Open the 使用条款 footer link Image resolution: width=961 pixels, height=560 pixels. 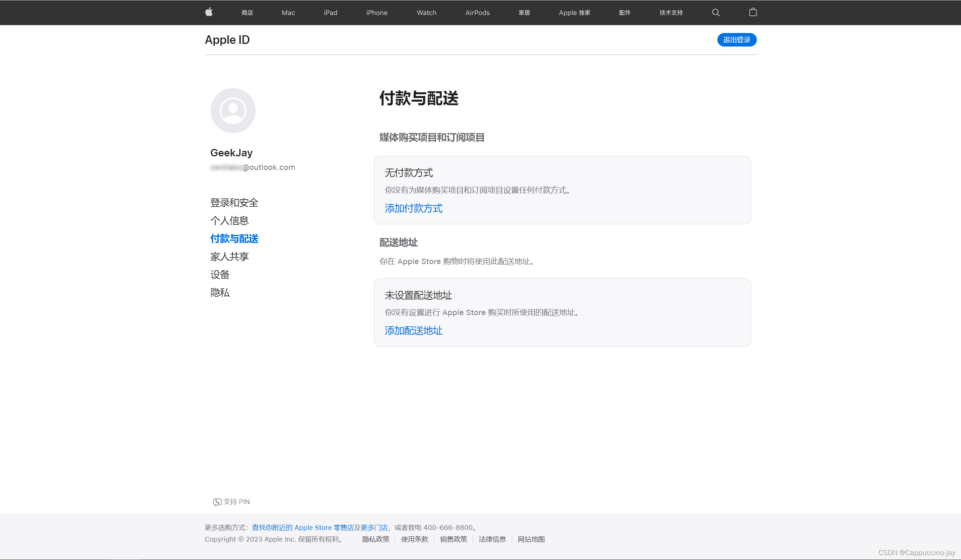point(414,539)
